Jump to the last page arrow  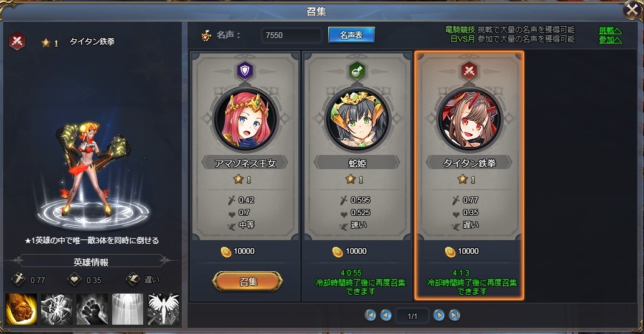pyautogui.click(x=454, y=315)
